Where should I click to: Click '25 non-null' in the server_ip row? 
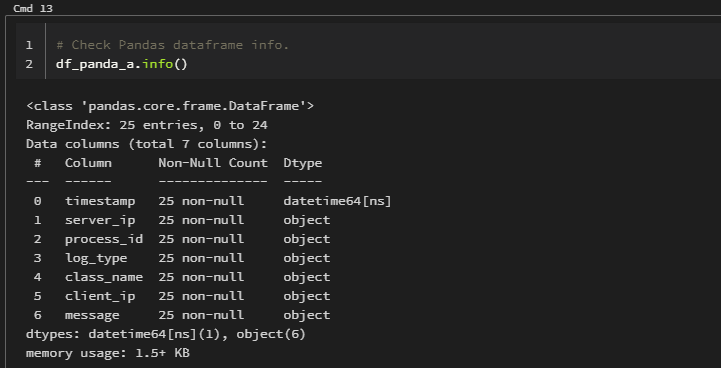coord(201,220)
